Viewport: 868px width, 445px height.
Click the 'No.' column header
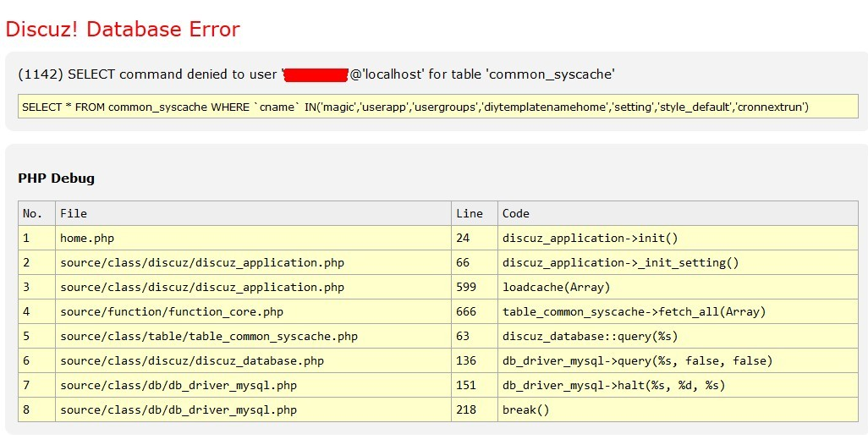pos(36,213)
